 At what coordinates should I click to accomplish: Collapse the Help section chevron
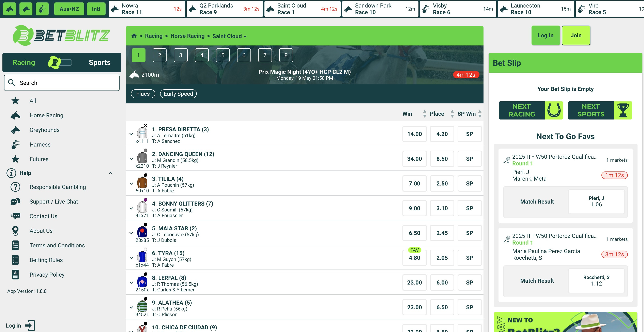click(110, 173)
